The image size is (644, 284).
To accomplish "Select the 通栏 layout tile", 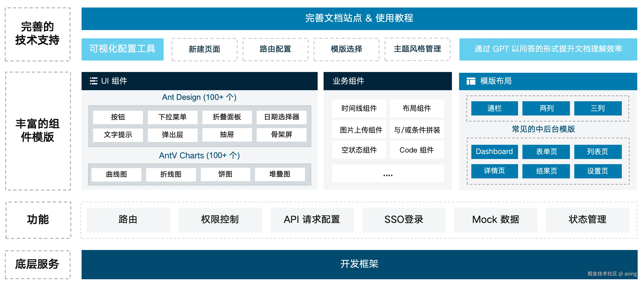I will coord(494,108).
